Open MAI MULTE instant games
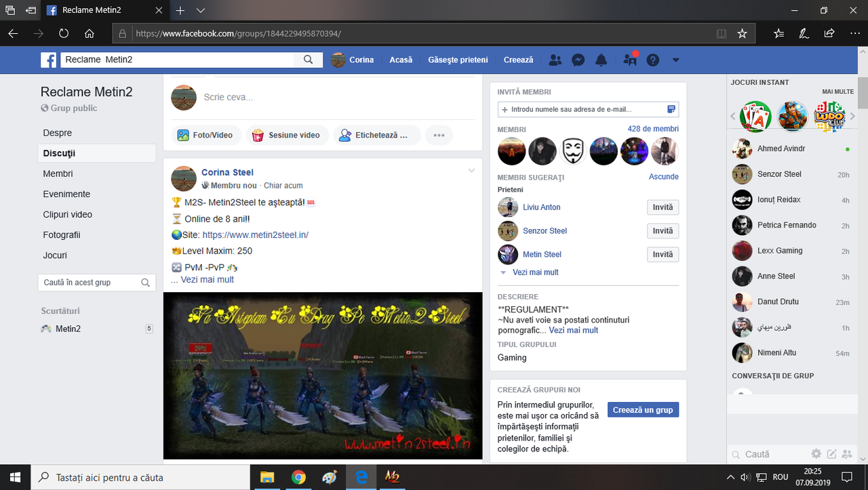Image resolution: width=868 pixels, height=490 pixels. click(x=837, y=91)
